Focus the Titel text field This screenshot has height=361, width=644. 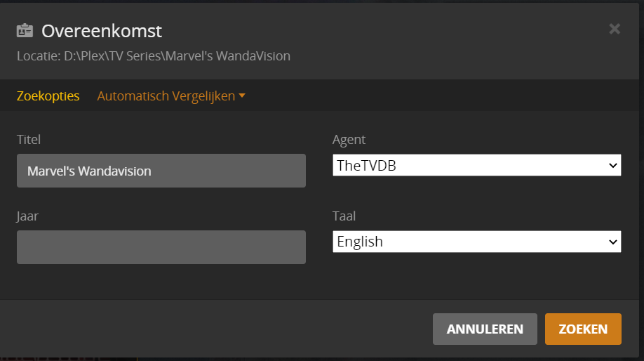click(161, 171)
